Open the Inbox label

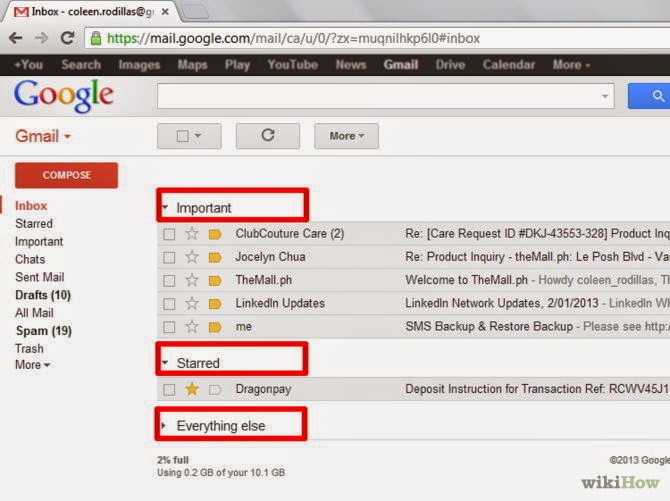coord(31,206)
